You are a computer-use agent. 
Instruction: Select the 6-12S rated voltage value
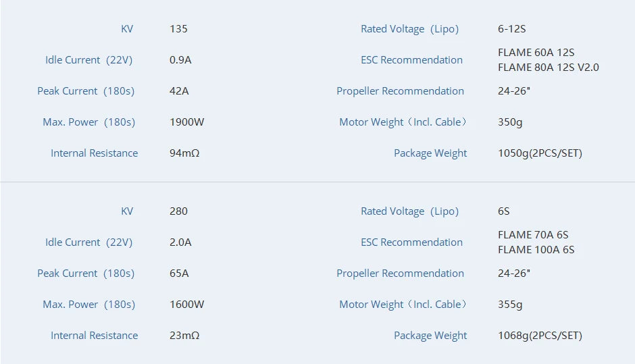[511, 29]
